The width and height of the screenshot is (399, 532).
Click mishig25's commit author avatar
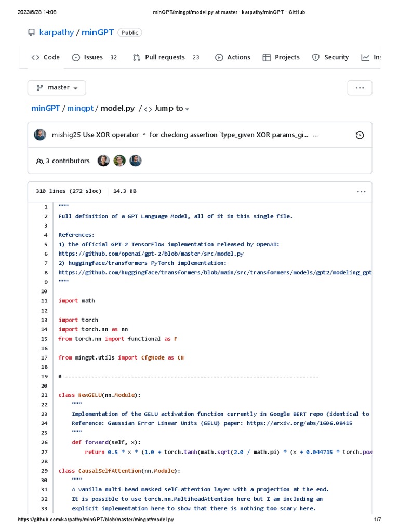click(40, 135)
